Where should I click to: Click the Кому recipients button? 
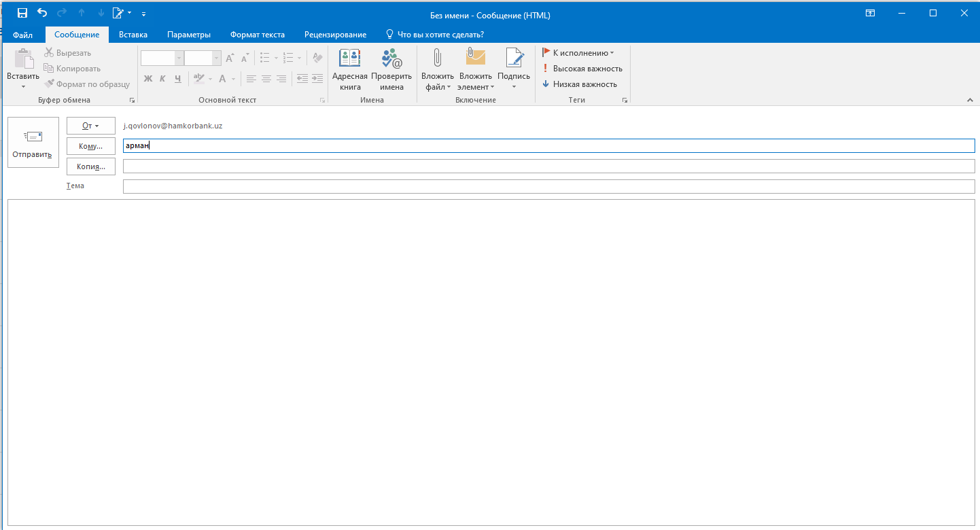pyautogui.click(x=91, y=146)
